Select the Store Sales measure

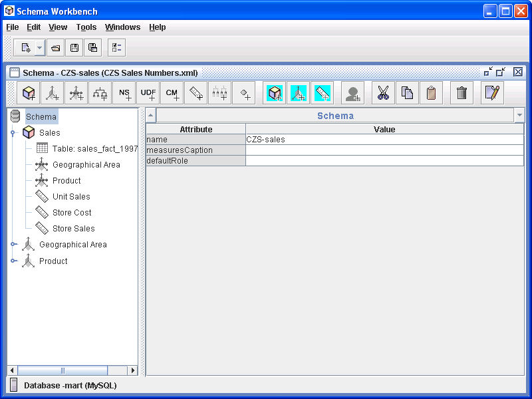click(x=74, y=228)
